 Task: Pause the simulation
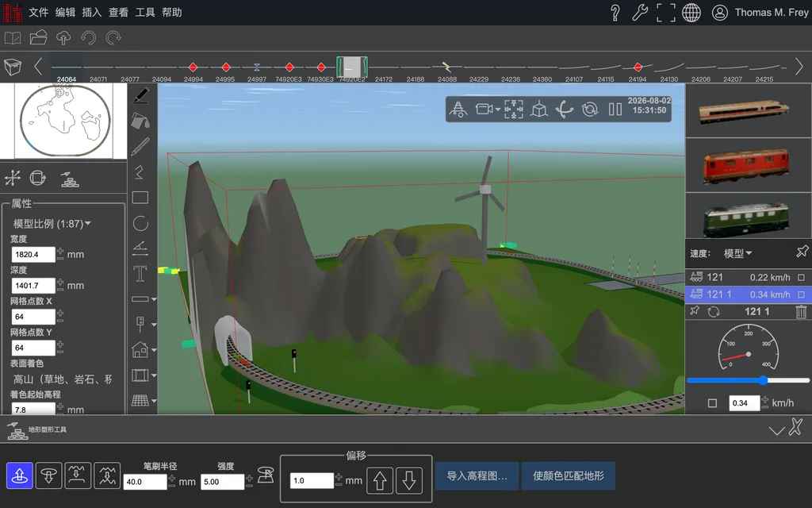click(x=615, y=110)
